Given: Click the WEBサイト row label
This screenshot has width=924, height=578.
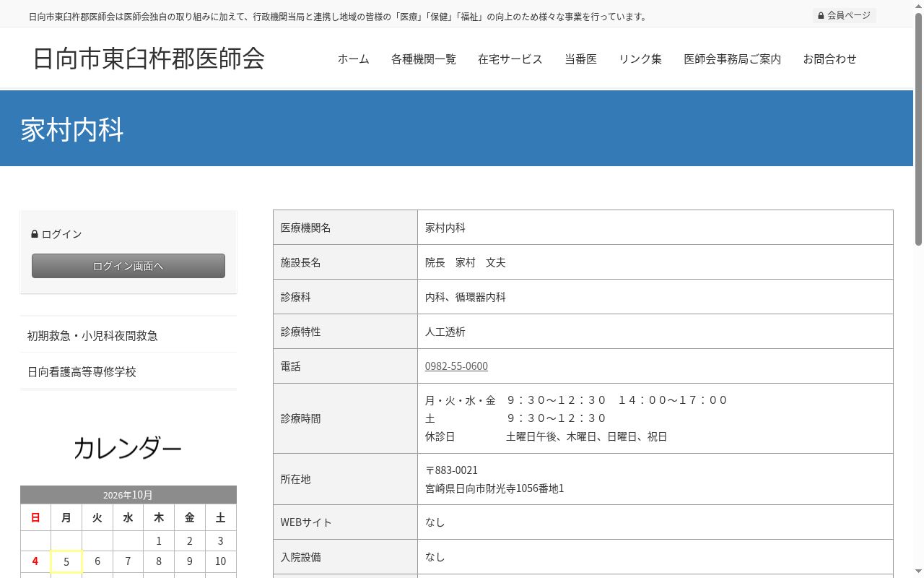Looking at the screenshot, I should point(346,522).
